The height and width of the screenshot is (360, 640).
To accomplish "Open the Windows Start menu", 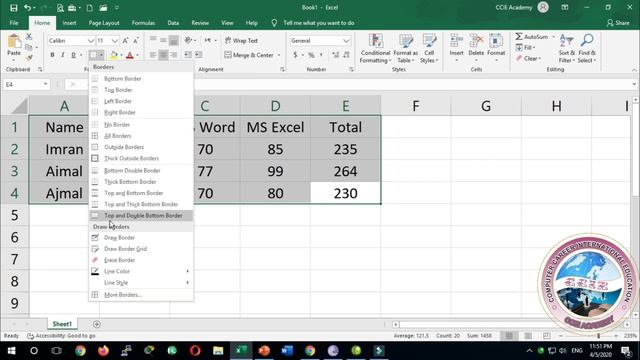I will point(11,351).
